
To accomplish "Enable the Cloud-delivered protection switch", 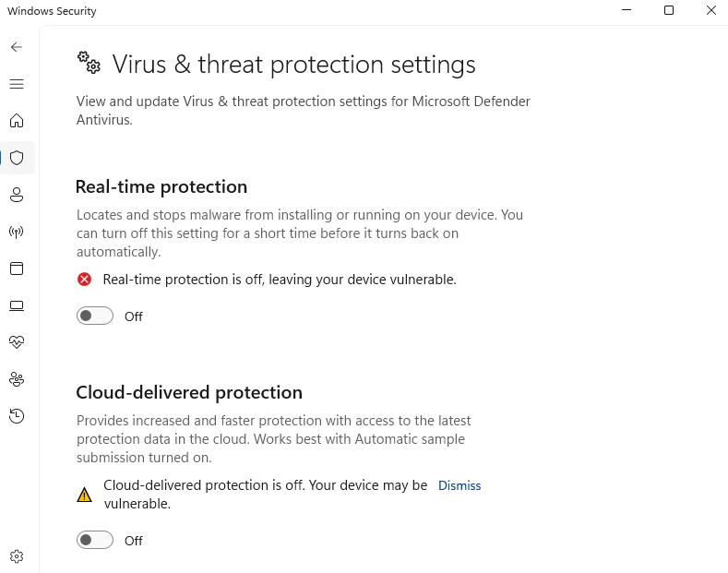I will pos(95,541).
